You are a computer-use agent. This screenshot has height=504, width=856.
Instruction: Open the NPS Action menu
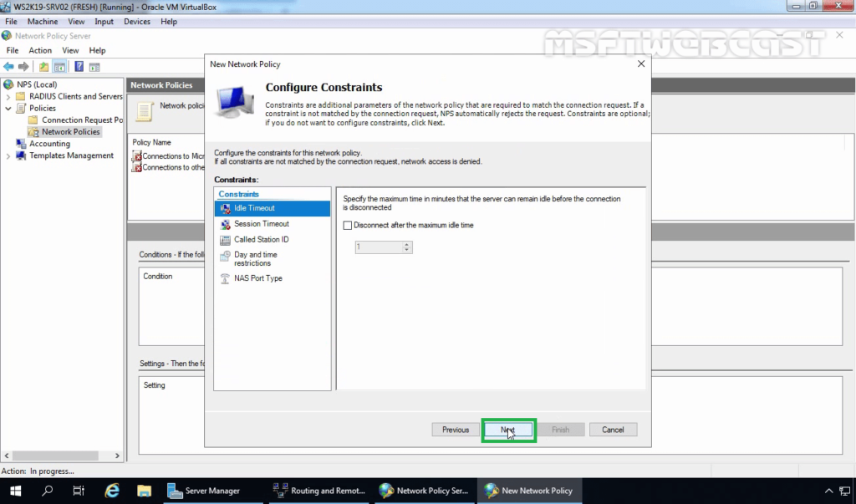point(40,50)
